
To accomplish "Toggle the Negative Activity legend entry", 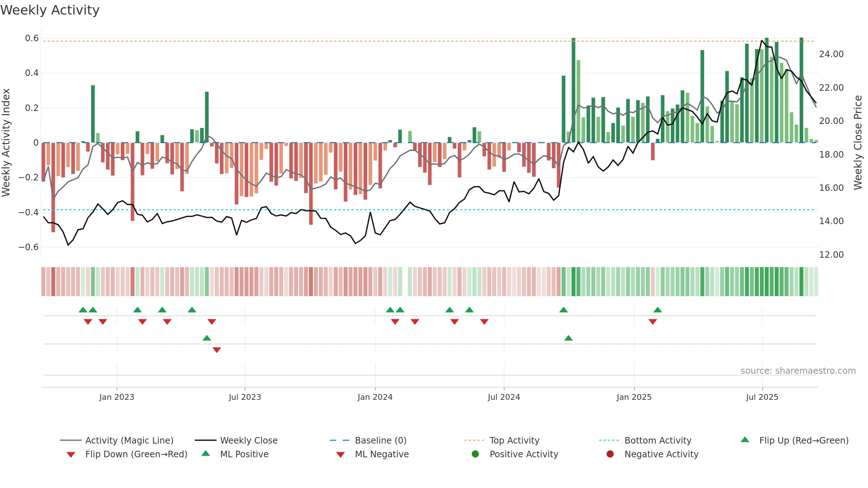I will point(652,454).
